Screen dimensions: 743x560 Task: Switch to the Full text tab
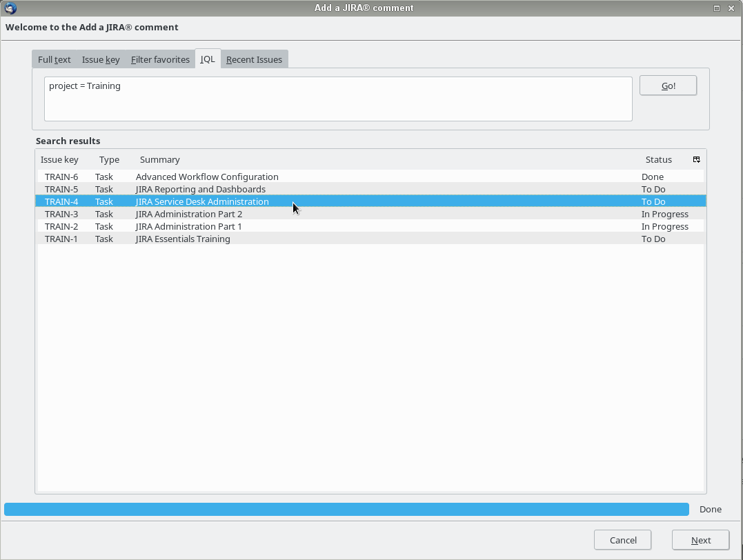coord(54,59)
